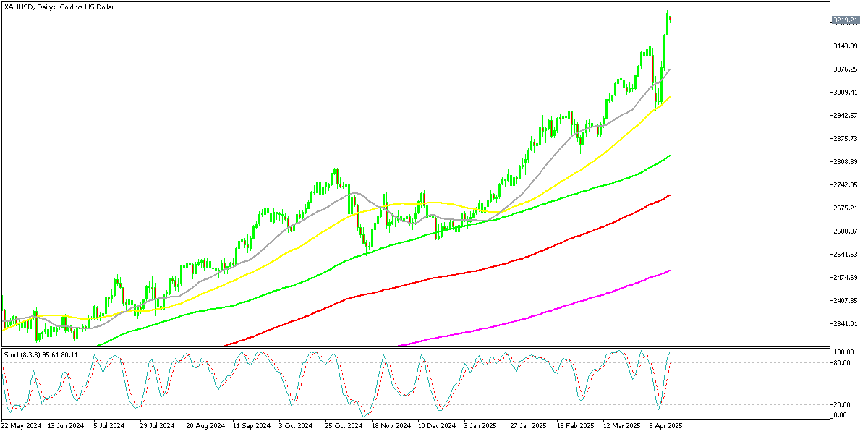Click the 18 Nov 2024 date label
Viewport: 868px width, 434px height.
coord(391,427)
